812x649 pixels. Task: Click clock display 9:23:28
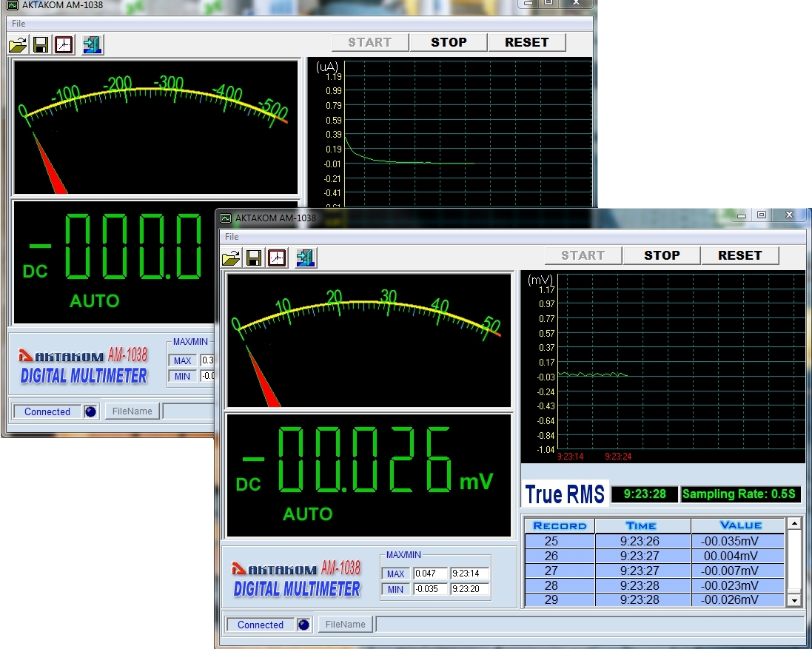pyautogui.click(x=645, y=494)
